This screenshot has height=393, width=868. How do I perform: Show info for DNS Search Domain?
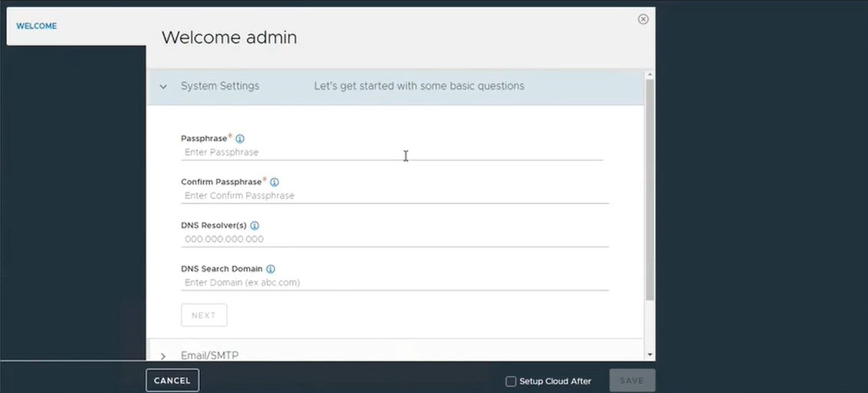(x=270, y=269)
